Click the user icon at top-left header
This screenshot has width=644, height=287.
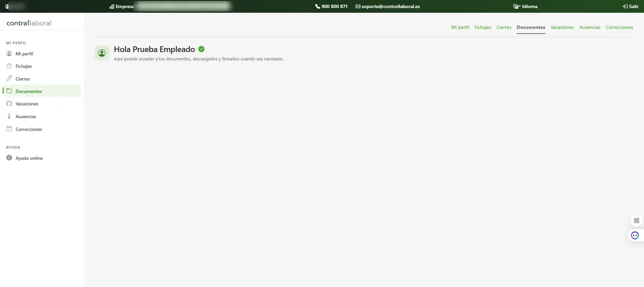point(7,6)
